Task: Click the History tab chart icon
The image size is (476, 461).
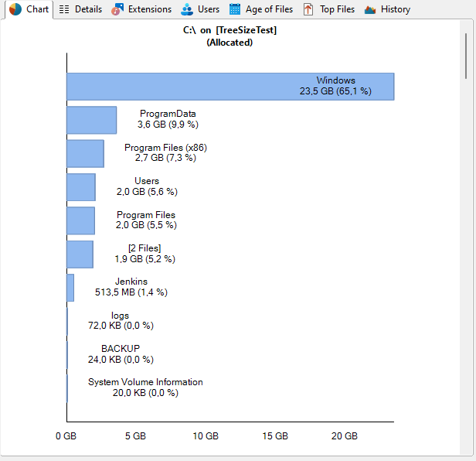Action: pyautogui.click(x=370, y=9)
